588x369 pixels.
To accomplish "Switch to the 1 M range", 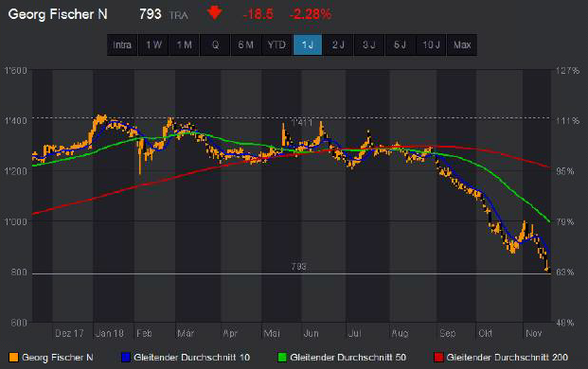I will [184, 45].
